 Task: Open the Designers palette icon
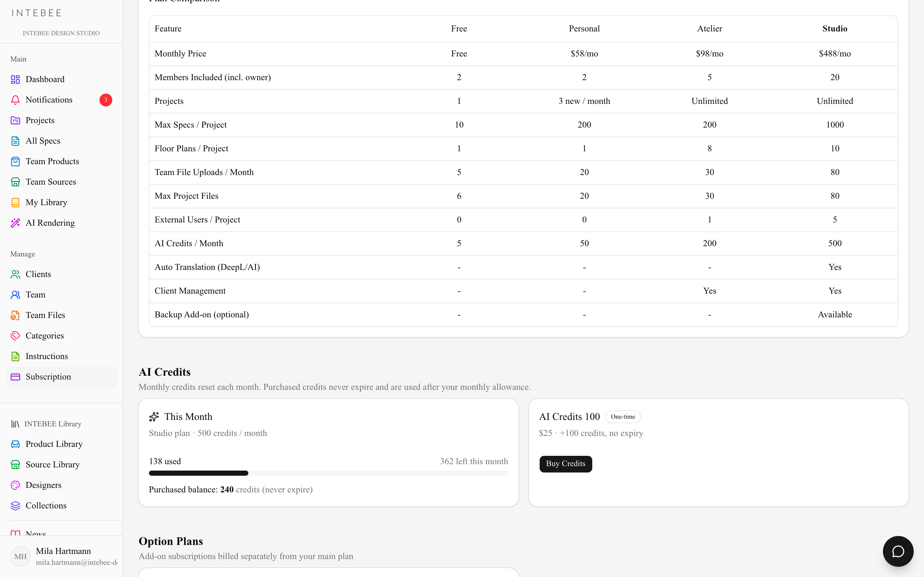[x=15, y=485]
